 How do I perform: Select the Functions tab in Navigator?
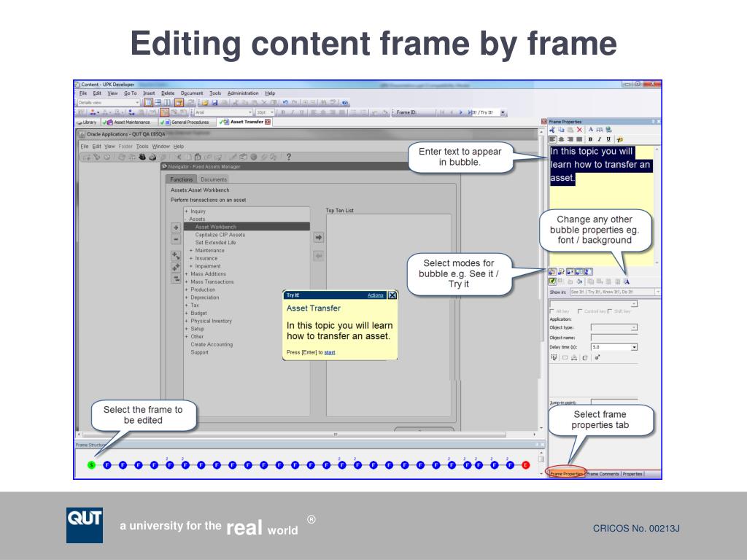(182, 179)
